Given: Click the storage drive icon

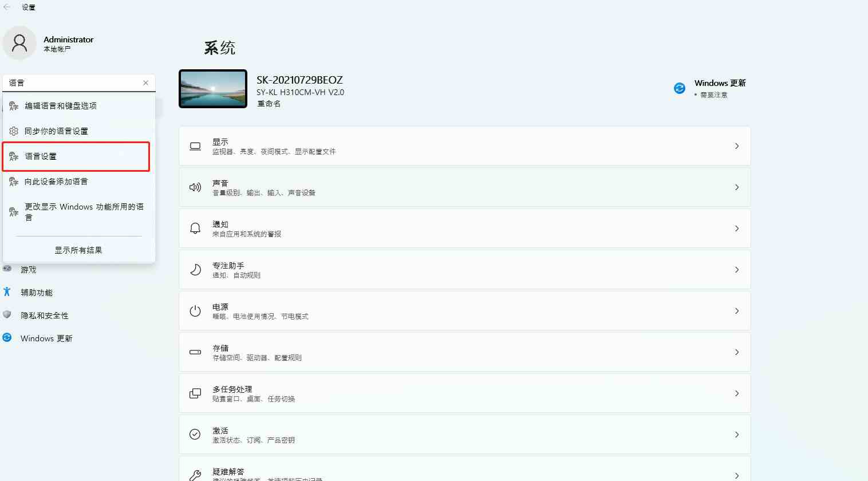Looking at the screenshot, I should (x=195, y=352).
